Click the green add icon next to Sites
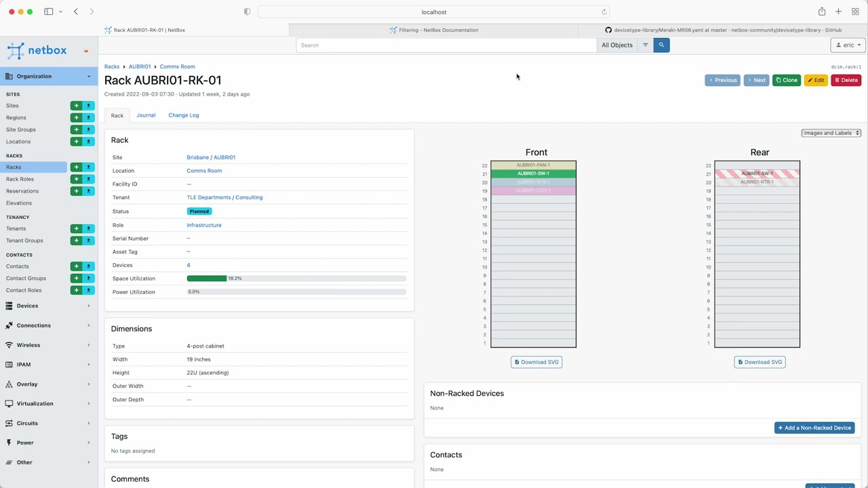 (x=76, y=106)
